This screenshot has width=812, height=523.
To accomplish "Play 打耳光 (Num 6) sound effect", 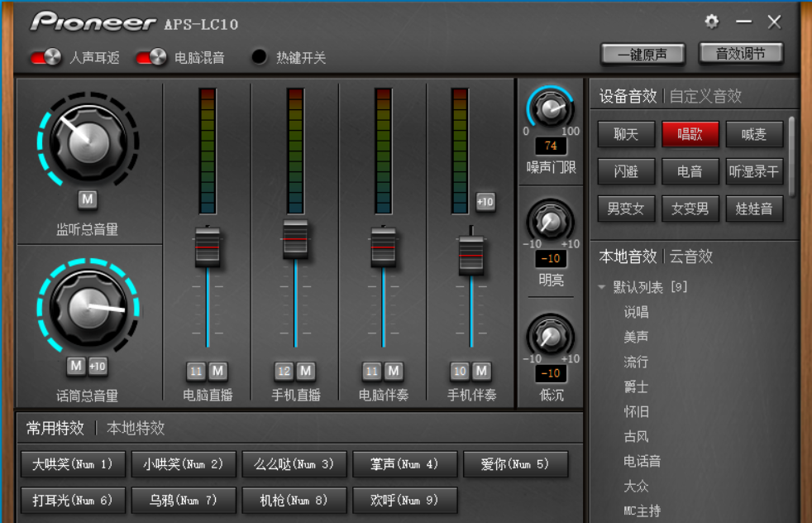I will point(73,500).
